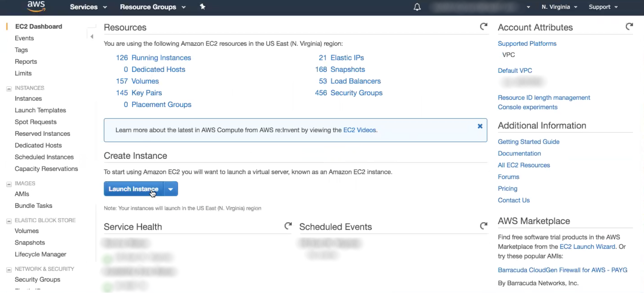This screenshot has width=644, height=293.
Task: Open the EC2 Launch Wizard link
Action: [587, 246]
